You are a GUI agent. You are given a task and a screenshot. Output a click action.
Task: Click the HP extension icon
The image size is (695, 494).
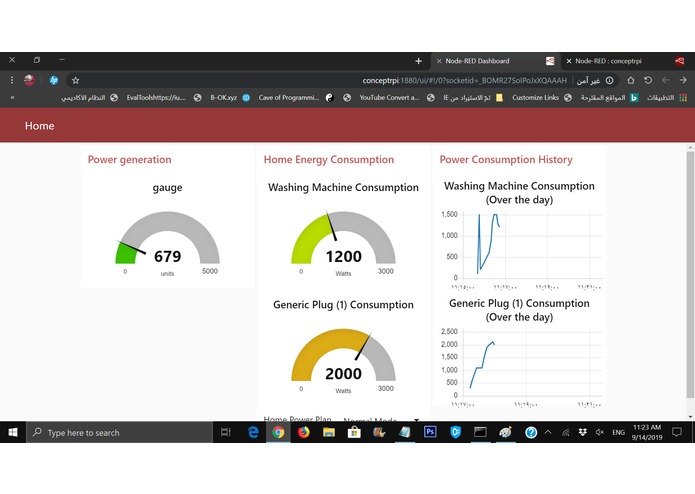pyautogui.click(x=54, y=80)
